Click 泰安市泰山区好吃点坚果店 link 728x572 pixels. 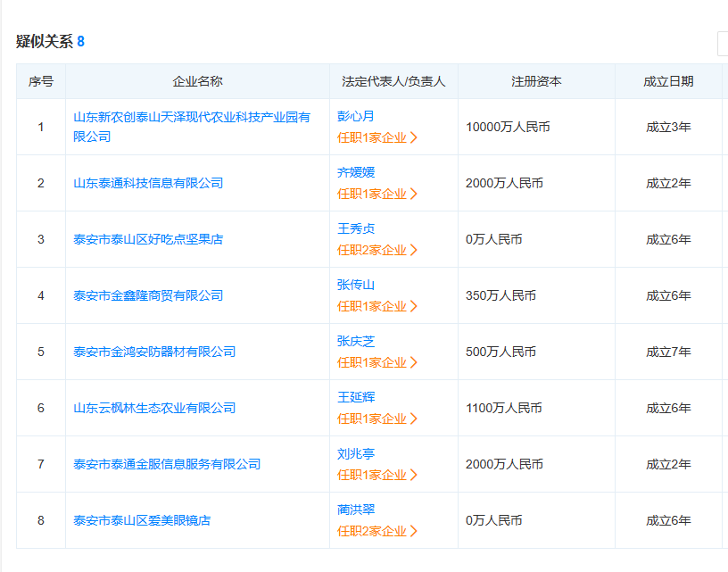coord(148,239)
